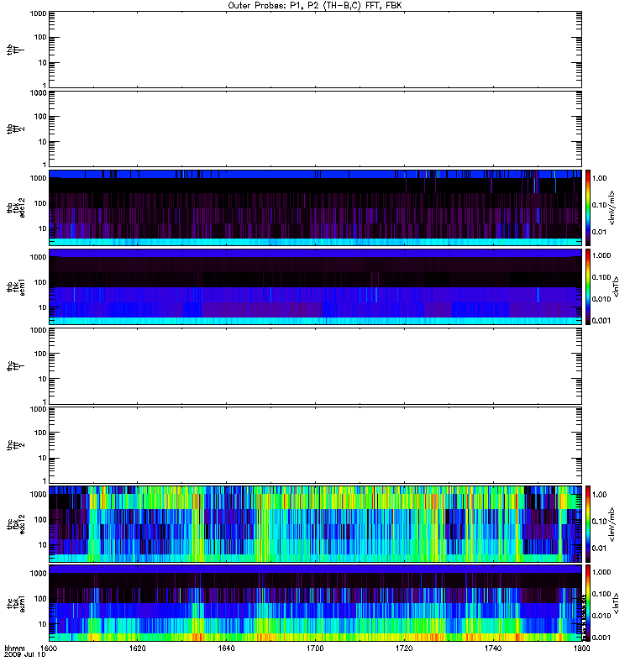Click the color bar of the thb fbk scm1 panel
The width and height of the screenshot is (630, 672).
click(588, 286)
